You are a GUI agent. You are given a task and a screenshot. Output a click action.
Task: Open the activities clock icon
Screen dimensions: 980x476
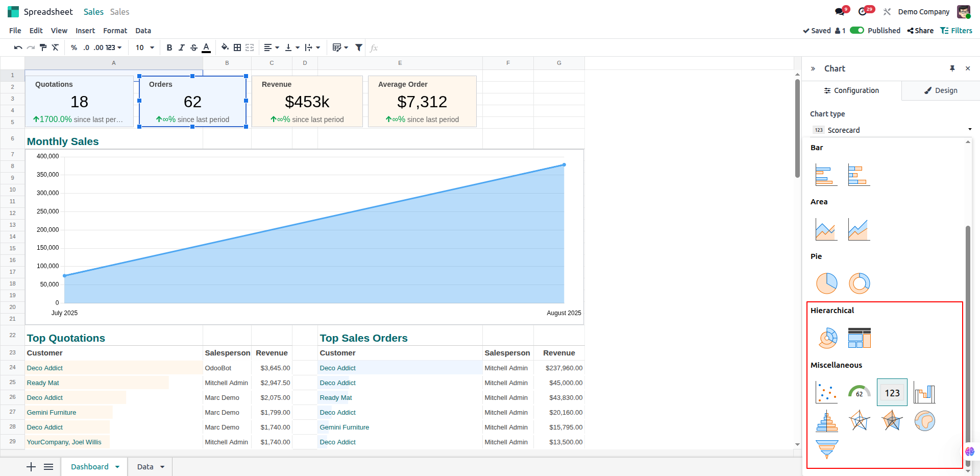[x=864, y=11]
